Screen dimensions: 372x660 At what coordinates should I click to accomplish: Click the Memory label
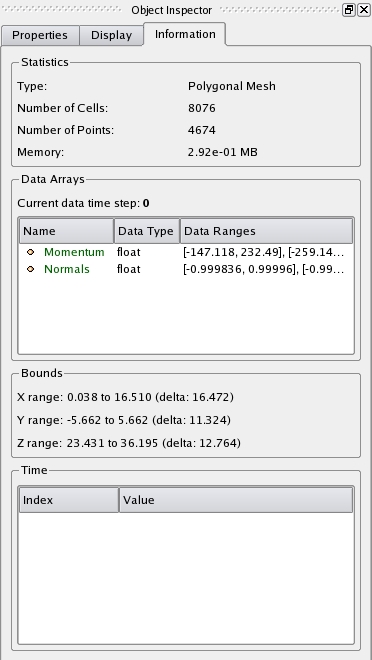(x=41, y=152)
